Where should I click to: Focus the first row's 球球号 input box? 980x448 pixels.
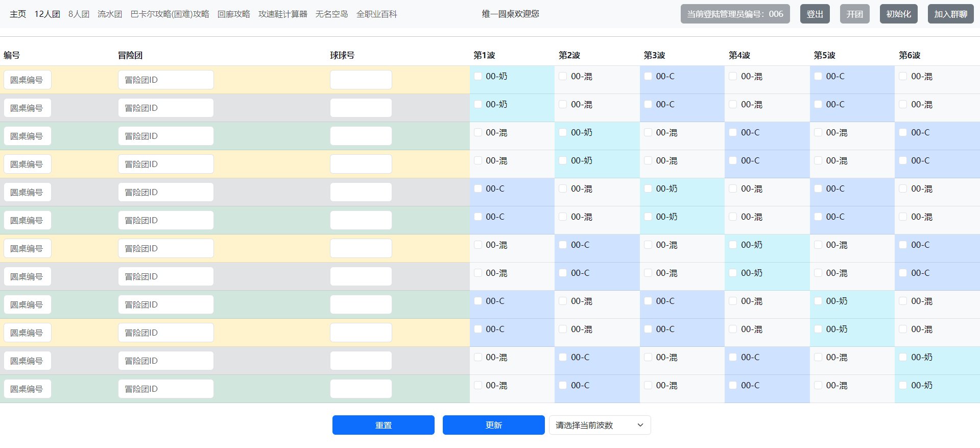[361, 80]
